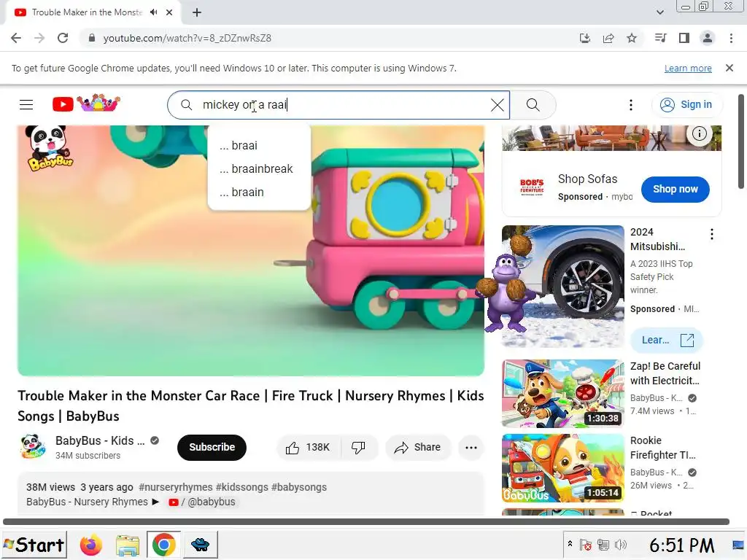This screenshot has height=560, width=747.
Task: Open the Mitsubishi wheel ad thumbnail
Action: point(562,286)
